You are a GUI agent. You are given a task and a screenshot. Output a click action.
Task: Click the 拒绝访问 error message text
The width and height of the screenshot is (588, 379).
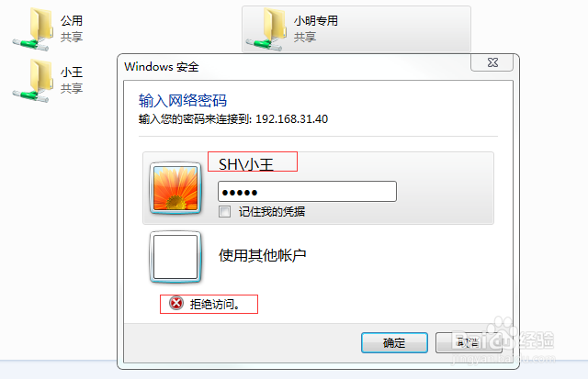pyautogui.click(x=214, y=304)
